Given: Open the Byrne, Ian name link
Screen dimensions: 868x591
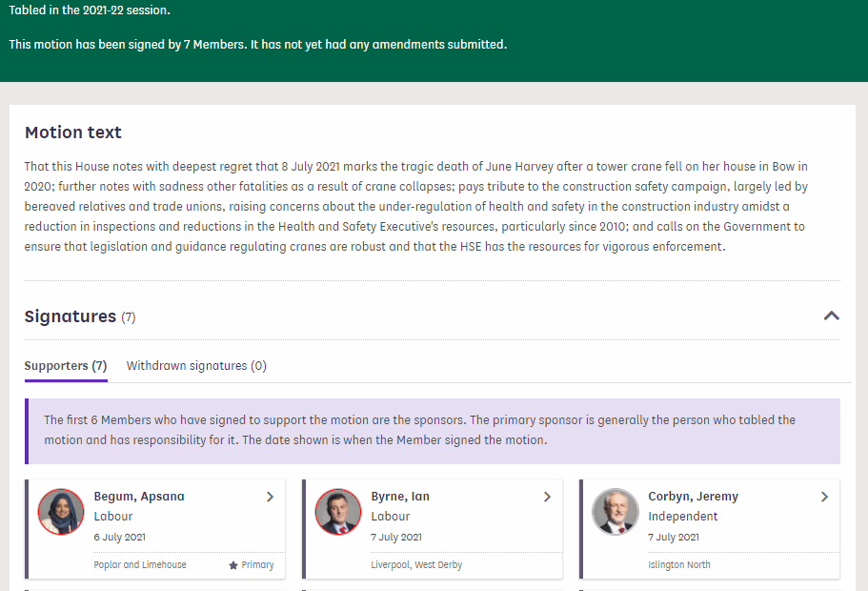Looking at the screenshot, I should (400, 497).
